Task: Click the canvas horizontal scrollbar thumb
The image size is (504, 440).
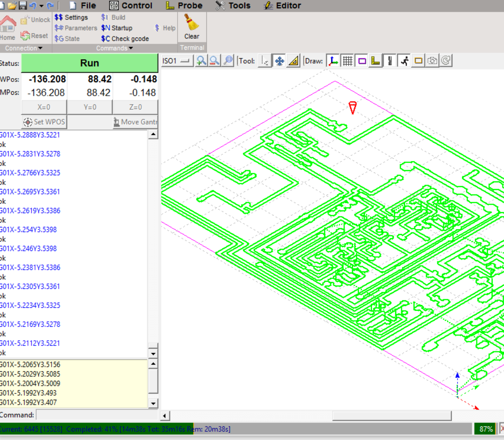Action: click(392, 415)
